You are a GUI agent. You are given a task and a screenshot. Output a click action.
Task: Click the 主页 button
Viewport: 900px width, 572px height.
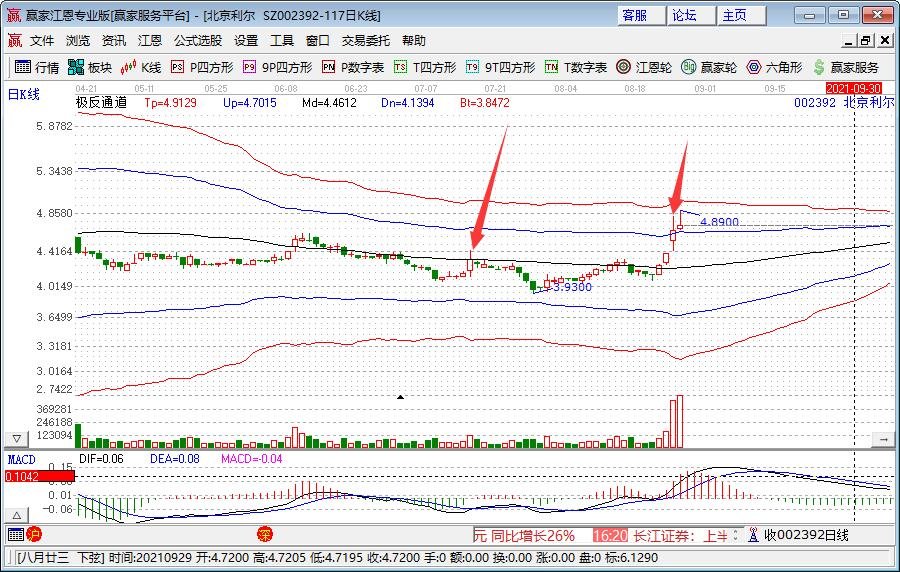[x=742, y=15]
